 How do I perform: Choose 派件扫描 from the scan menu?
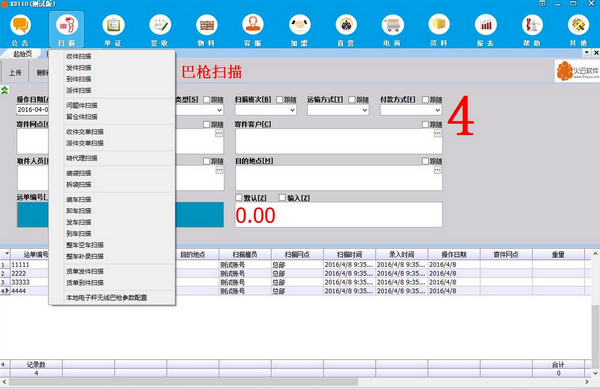pos(78,90)
